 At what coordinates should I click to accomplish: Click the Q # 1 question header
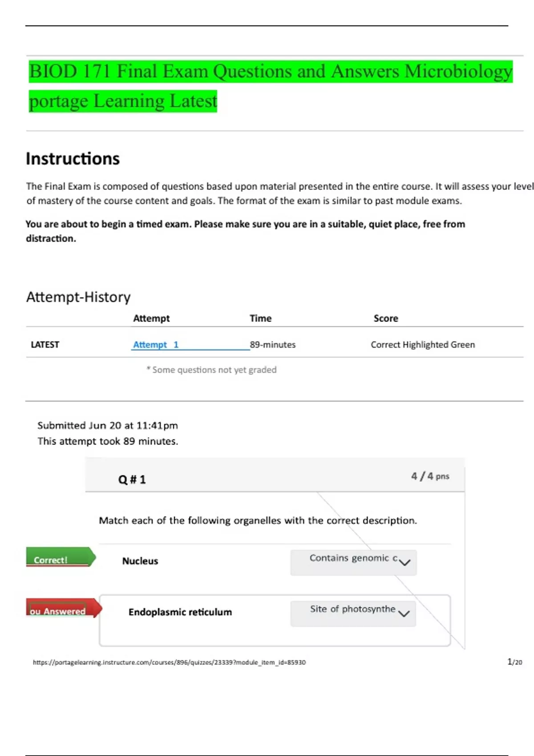pyautogui.click(x=132, y=479)
